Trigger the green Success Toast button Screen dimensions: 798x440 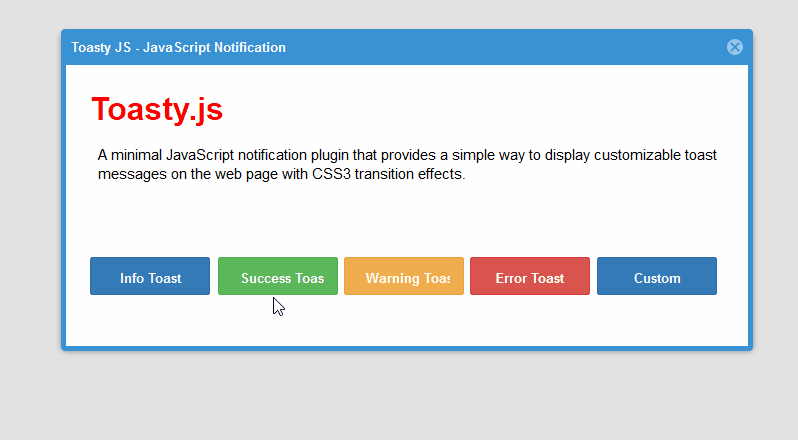click(278, 276)
